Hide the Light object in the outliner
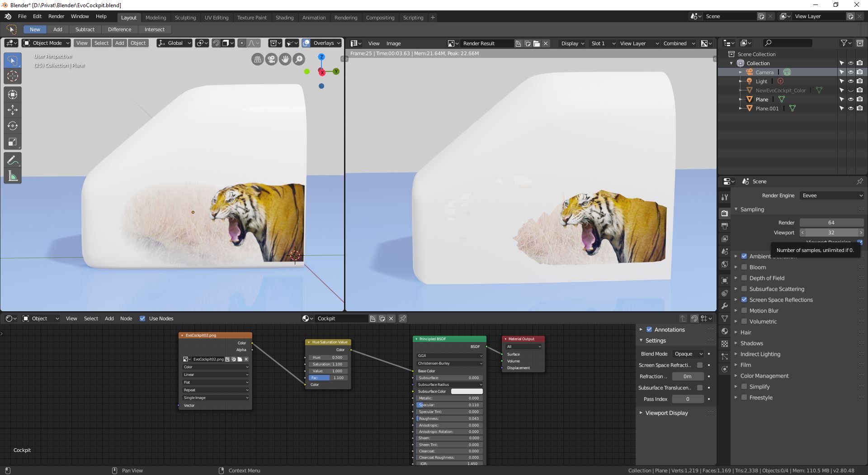Image resolution: width=868 pixels, height=475 pixels. 851,81
